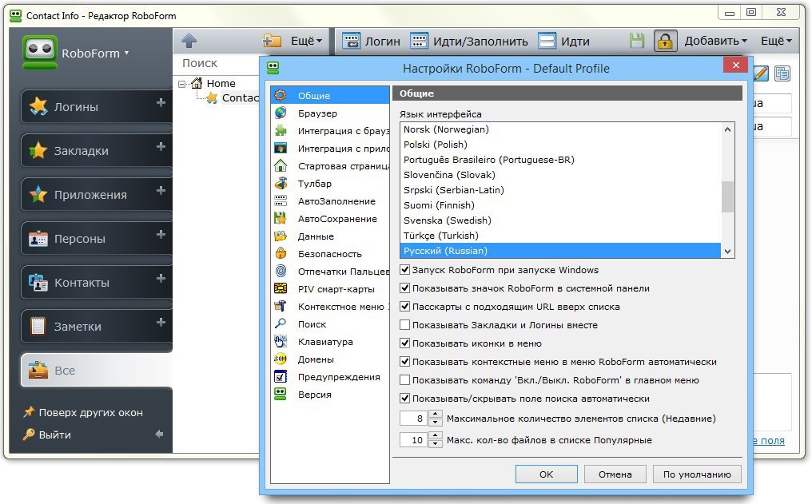
Task: Open the Все sidebar section
Action: (x=97, y=370)
